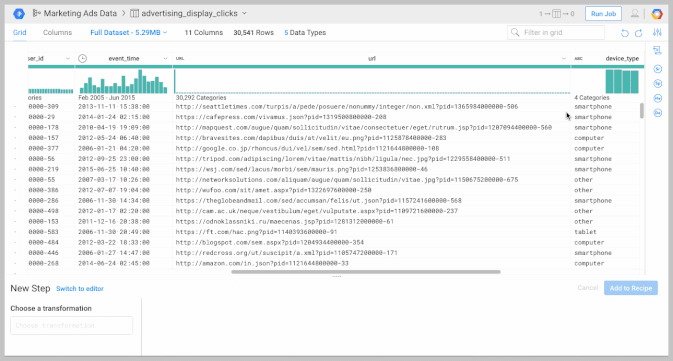
Task: Click event time 2015-06-25 10:40:00 cell
Action: click(114, 169)
